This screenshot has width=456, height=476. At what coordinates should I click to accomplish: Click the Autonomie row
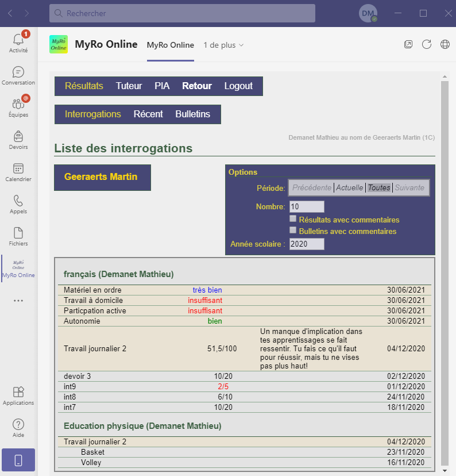(245, 321)
